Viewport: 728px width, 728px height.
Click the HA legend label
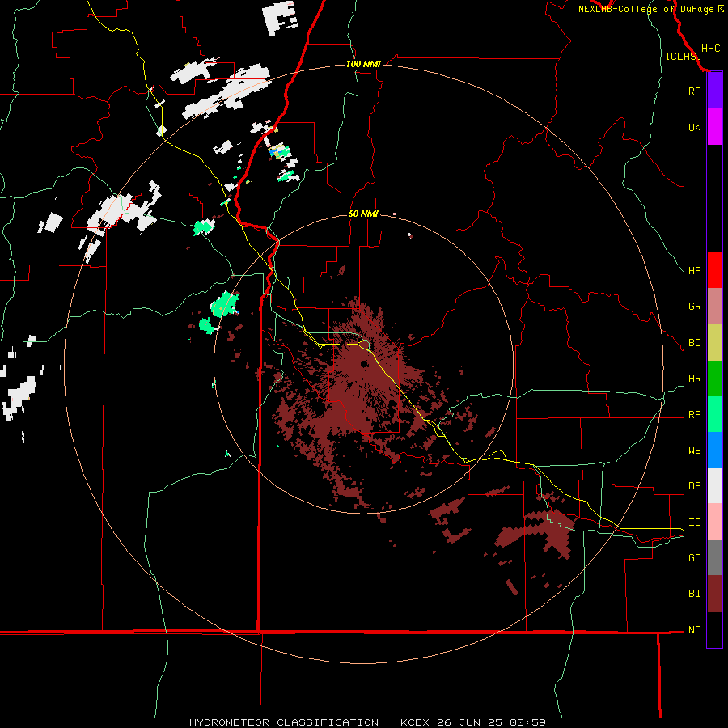click(x=694, y=270)
